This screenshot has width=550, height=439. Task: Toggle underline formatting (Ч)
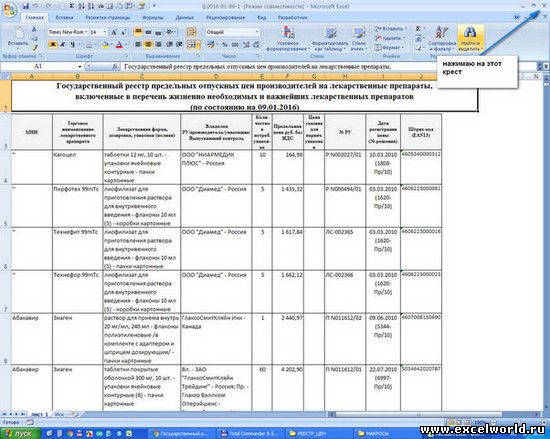point(72,45)
